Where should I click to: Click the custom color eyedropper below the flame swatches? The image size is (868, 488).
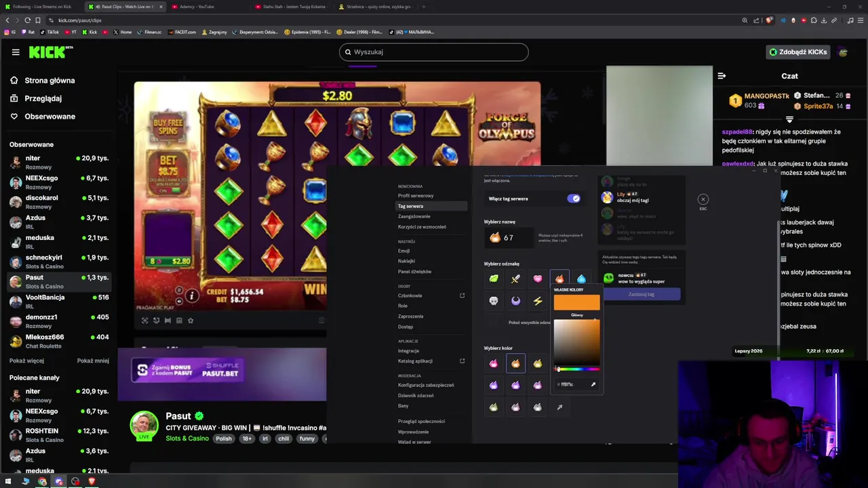559,407
